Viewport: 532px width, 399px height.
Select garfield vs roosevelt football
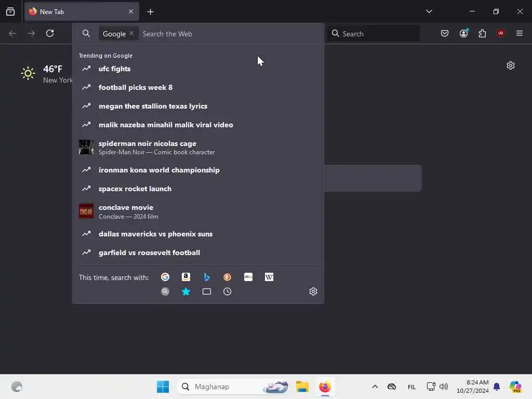[x=198, y=252]
